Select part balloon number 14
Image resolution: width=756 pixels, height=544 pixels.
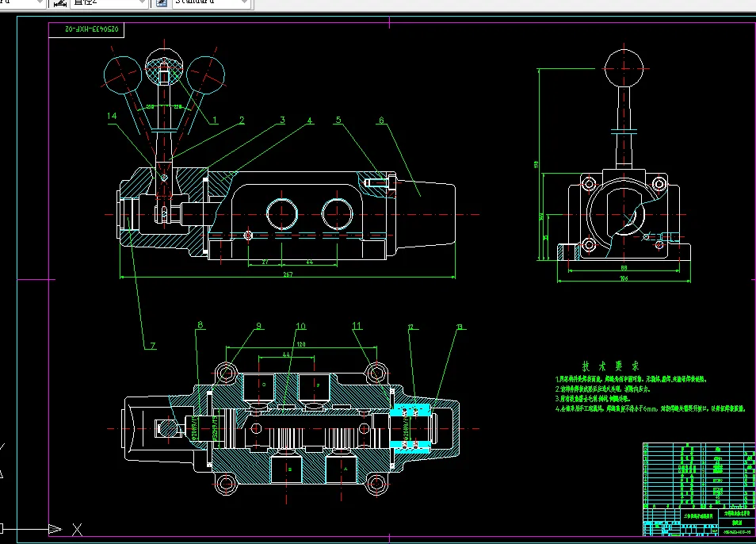tap(112, 116)
